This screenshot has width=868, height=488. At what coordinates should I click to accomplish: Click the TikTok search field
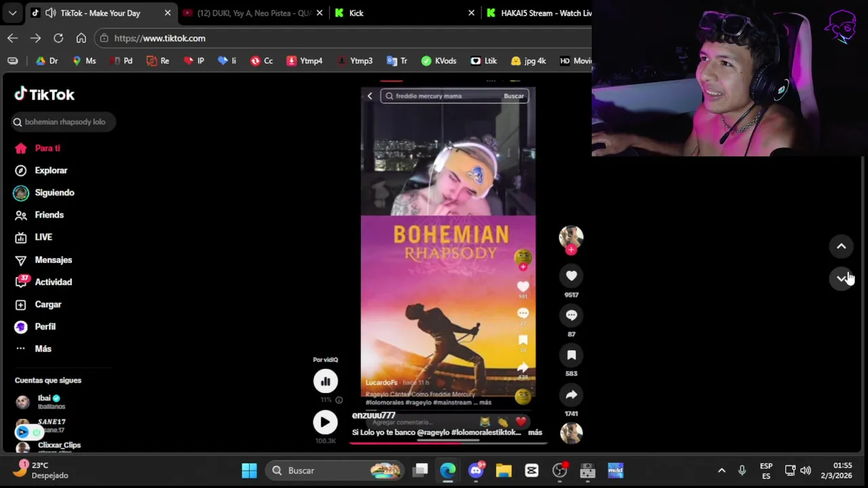tap(63, 122)
